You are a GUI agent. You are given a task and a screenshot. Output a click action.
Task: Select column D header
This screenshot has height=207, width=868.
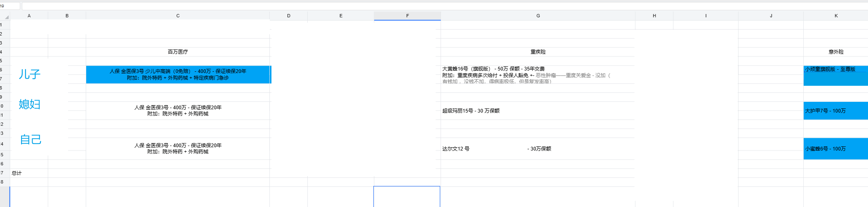(289, 16)
